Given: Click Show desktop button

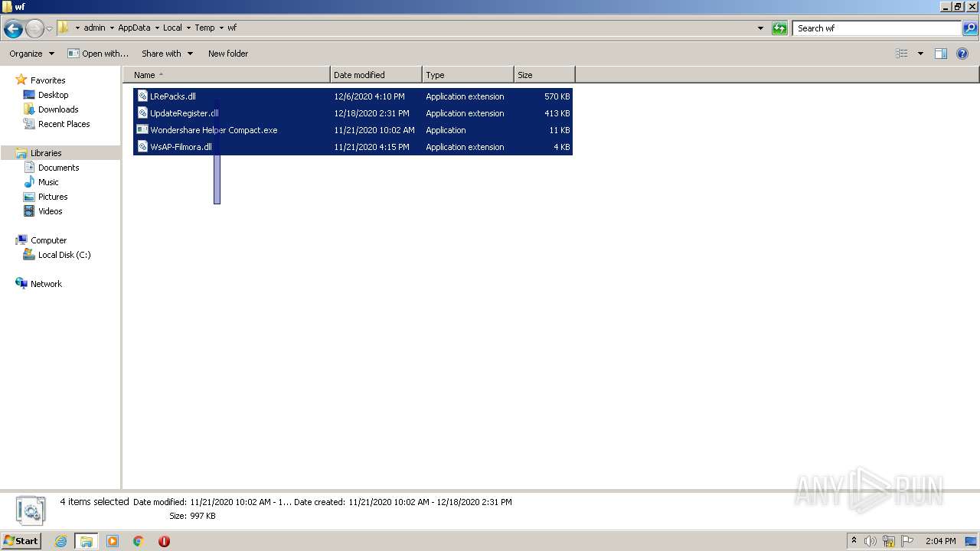Looking at the screenshot, I should (x=971, y=541).
